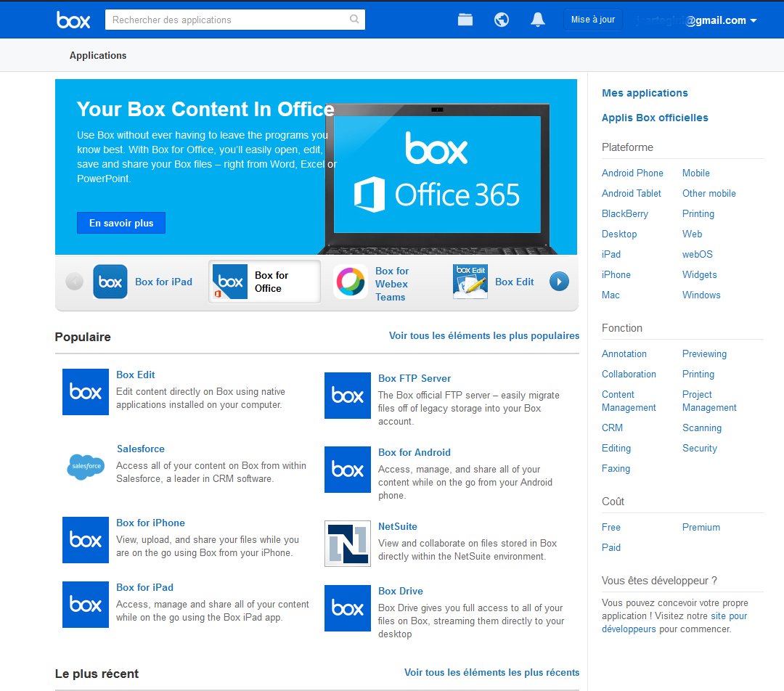This screenshot has height=691, width=784.
Task: Click the site pour développeurs link
Action: (730, 616)
